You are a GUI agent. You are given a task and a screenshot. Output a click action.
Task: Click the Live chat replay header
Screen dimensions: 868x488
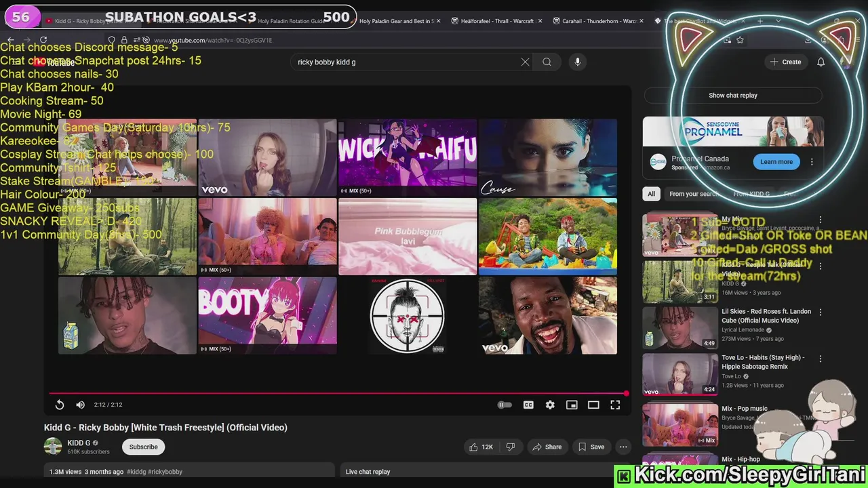(368, 472)
